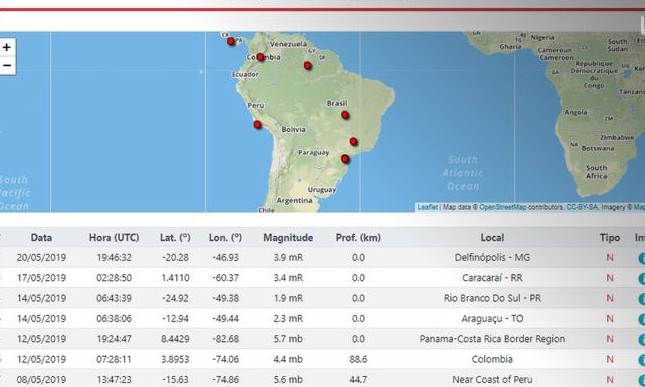
Task: Select the time 02:28:50 cell
Action: click(114, 278)
